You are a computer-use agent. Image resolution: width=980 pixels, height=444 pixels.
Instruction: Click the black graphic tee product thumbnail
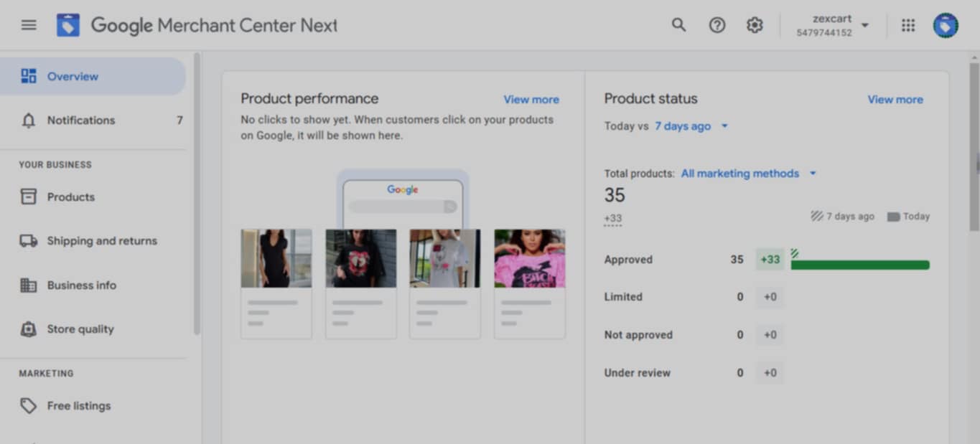[360, 258]
